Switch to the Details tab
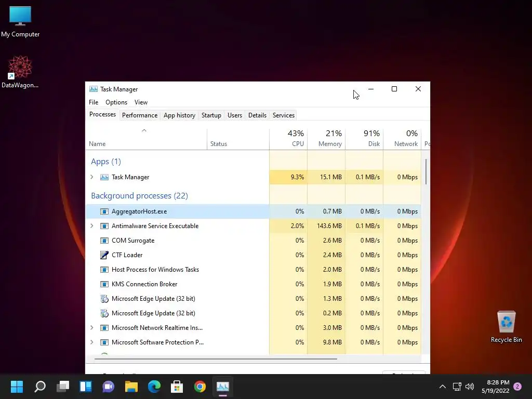The image size is (532, 399). click(258, 115)
